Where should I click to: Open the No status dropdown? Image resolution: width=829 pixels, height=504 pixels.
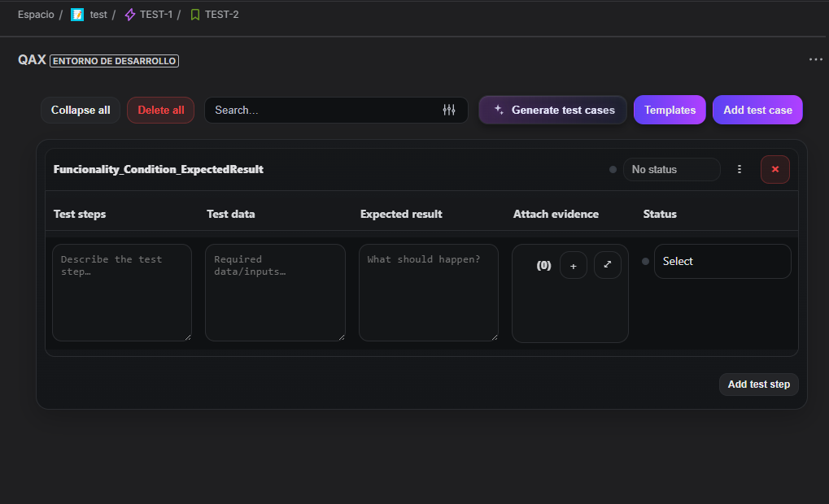click(x=671, y=170)
